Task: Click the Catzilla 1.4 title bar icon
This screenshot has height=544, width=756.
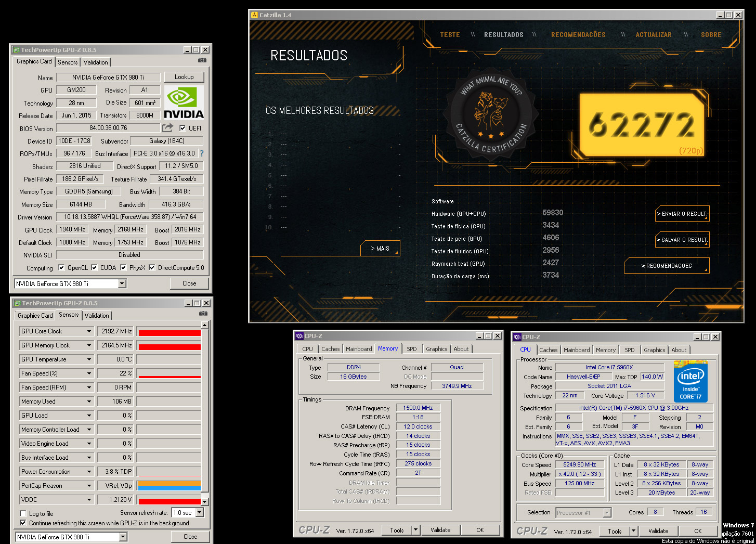Action: tap(254, 15)
